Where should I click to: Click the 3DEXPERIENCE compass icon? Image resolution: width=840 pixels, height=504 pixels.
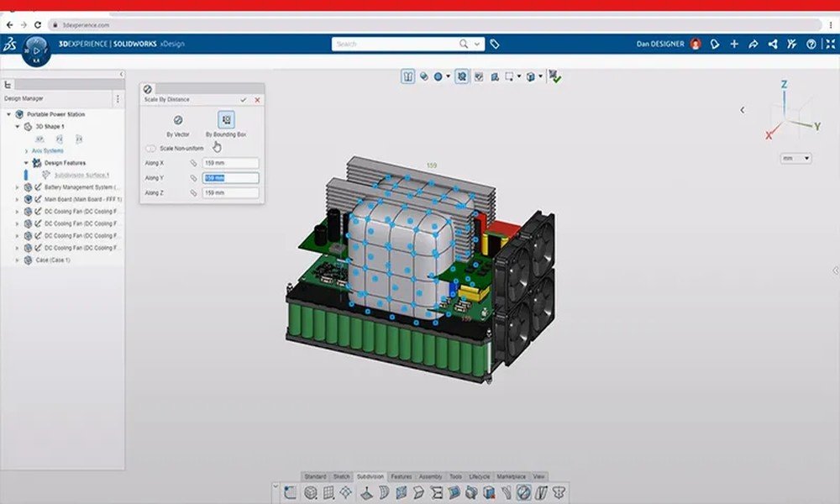coord(36,50)
